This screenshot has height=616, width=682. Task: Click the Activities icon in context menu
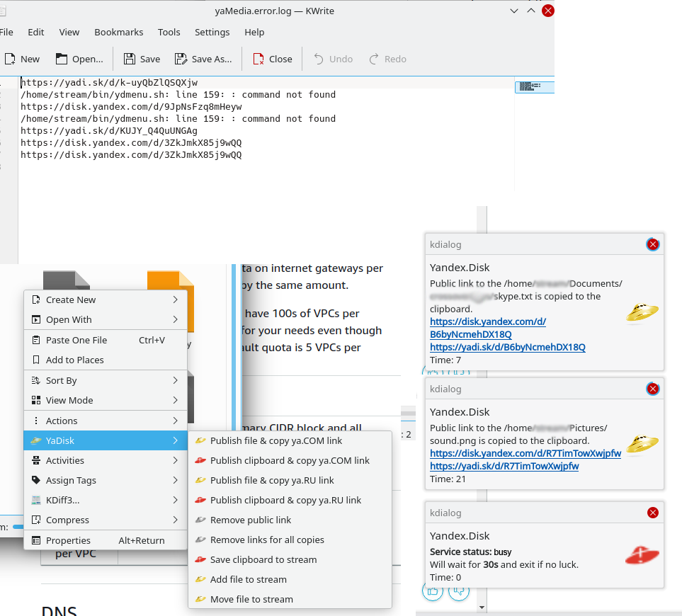36,460
